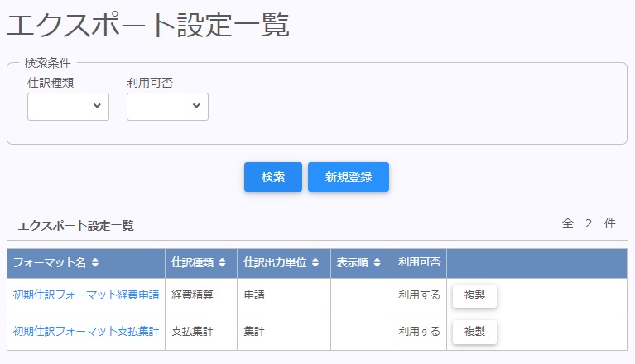Click the 支払集計 type cell
The width and height of the screenshot is (635, 364).
(193, 332)
